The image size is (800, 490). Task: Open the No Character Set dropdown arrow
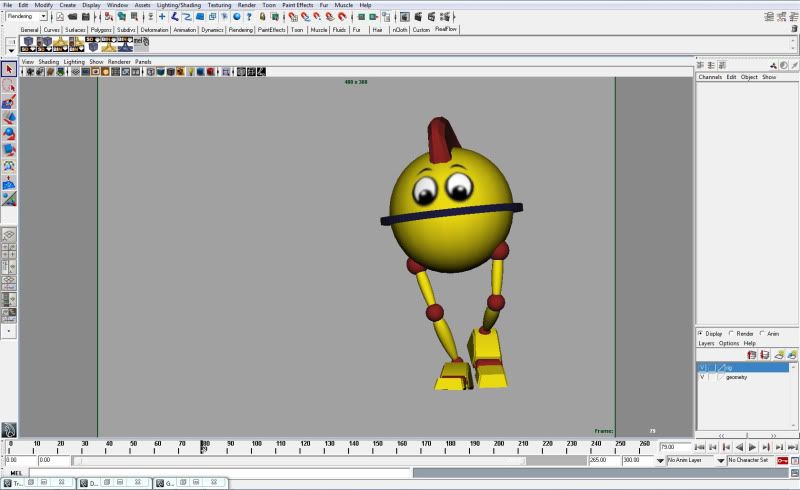click(x=720, y=460)
